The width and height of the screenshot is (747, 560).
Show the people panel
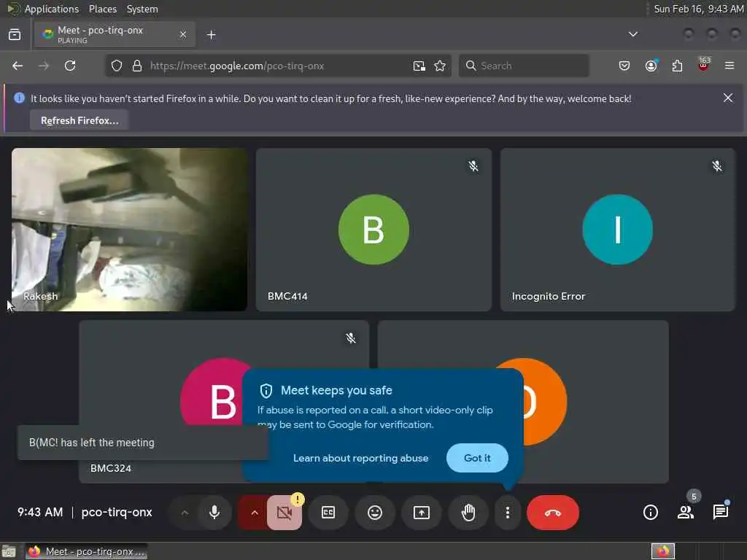pos(686,513)
